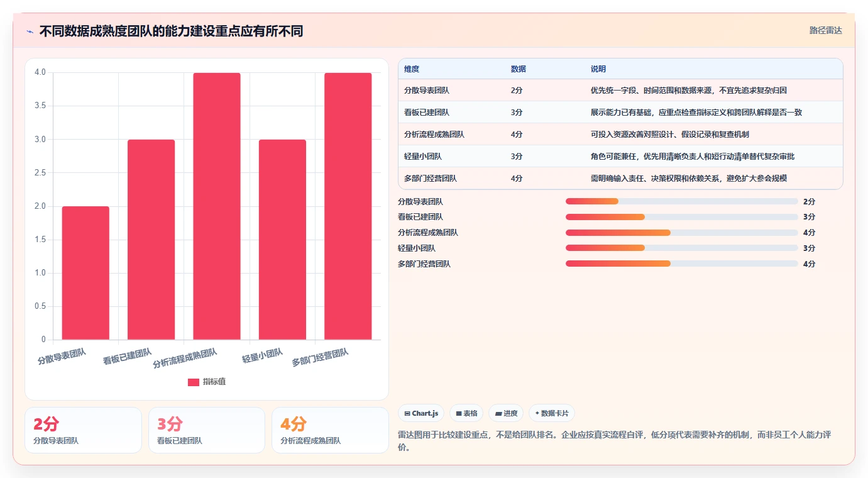Click the Chart.js tag chip

tap(421, 413)
